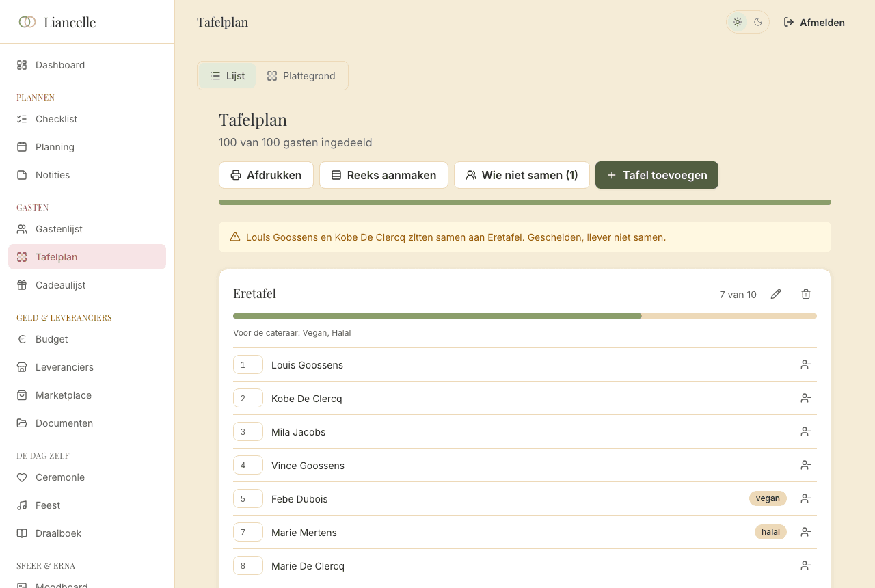Click the Liancelle rings logo

(x=27, y=22)
